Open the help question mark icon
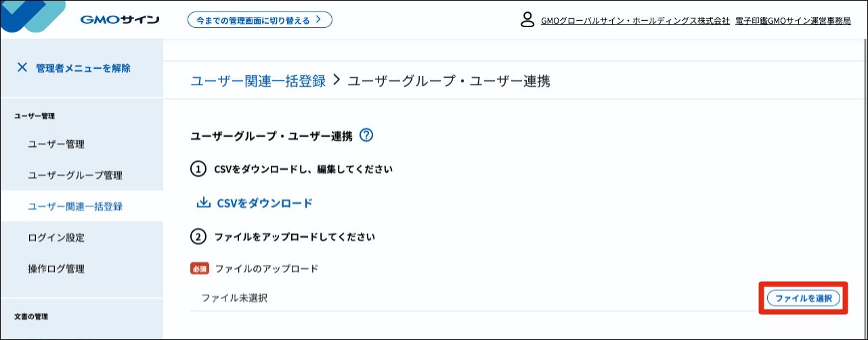This screenshot has height=340, width=868. [x=366, y=135]
